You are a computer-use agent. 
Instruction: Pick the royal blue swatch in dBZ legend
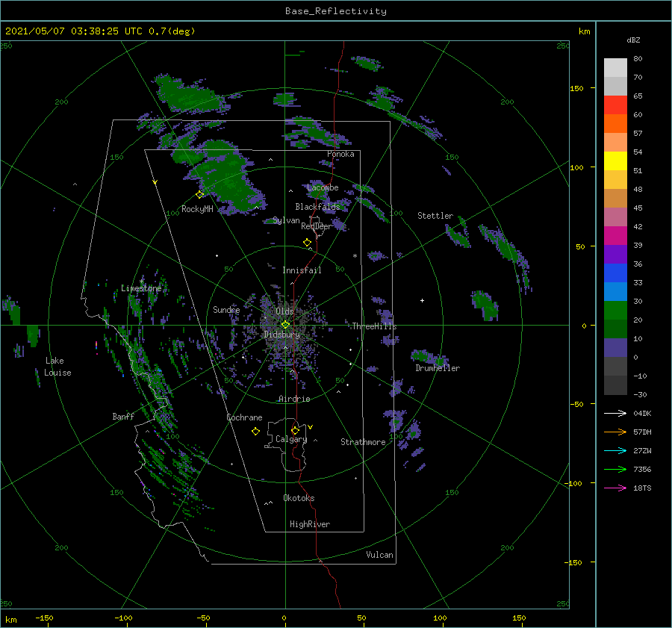[615, 273]
